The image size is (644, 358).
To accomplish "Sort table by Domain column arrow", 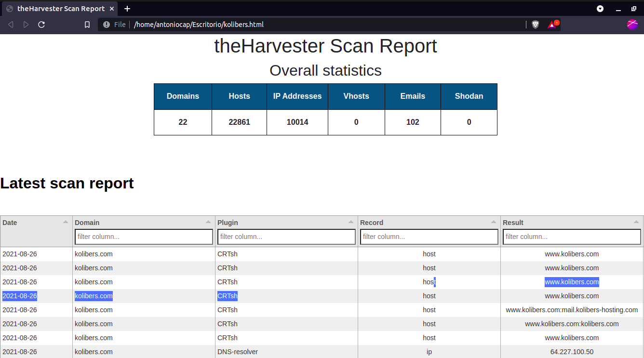I will pos(208,222).
